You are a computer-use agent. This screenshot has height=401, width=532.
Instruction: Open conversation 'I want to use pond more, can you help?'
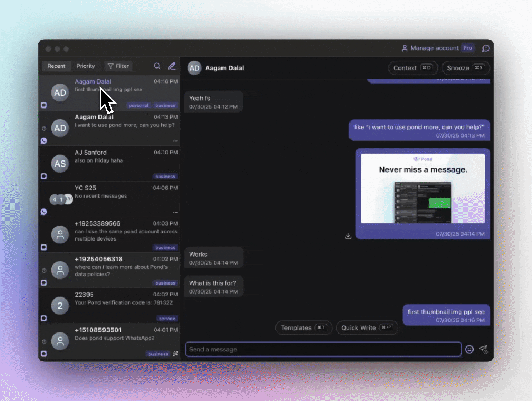point(109,128)
